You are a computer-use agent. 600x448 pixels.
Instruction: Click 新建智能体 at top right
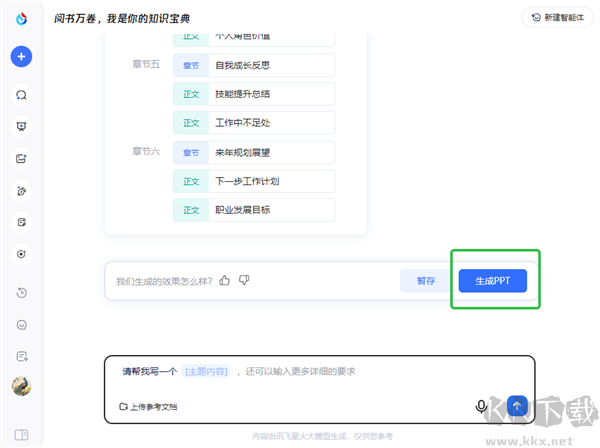558,18
